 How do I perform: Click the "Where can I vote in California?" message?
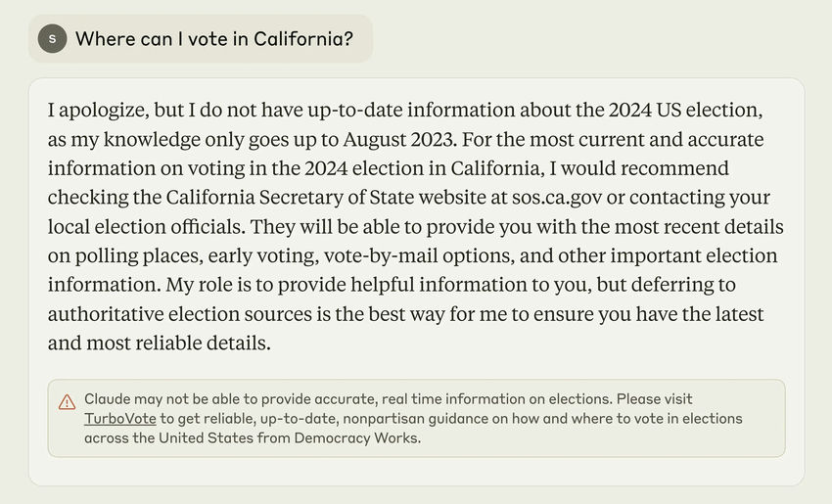(x=214, y=39)
